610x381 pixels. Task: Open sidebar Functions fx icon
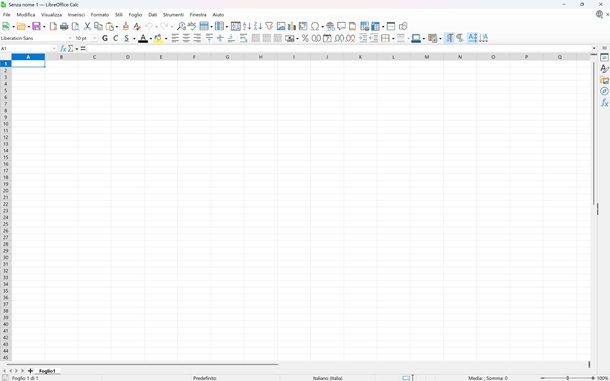click(604, 103)
